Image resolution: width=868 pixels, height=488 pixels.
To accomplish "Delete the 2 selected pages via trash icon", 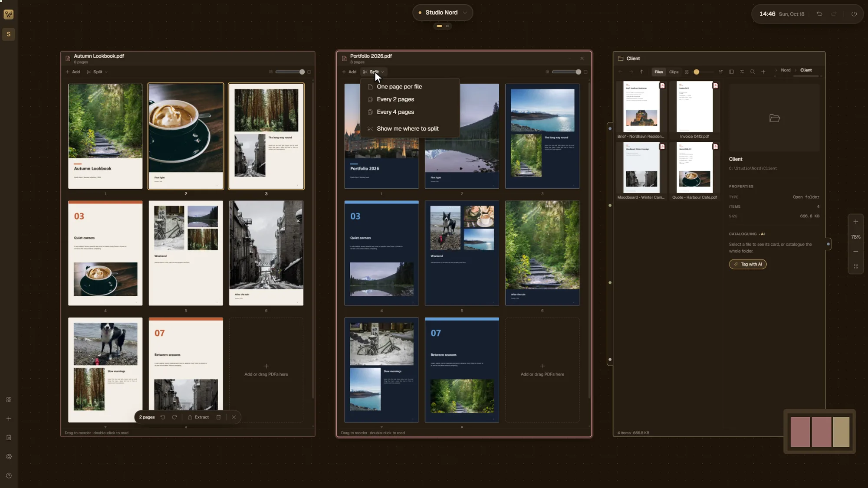I will (219, 417).
